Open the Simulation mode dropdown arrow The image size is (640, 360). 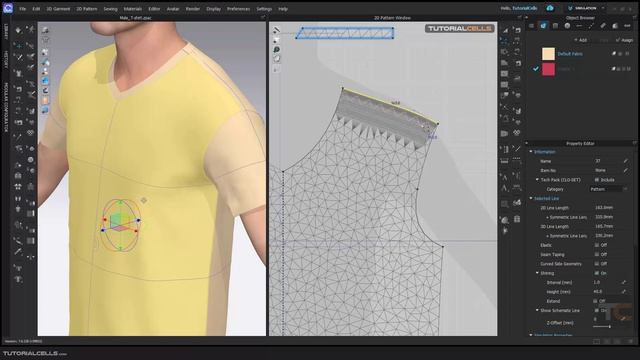tap(603, 8)
